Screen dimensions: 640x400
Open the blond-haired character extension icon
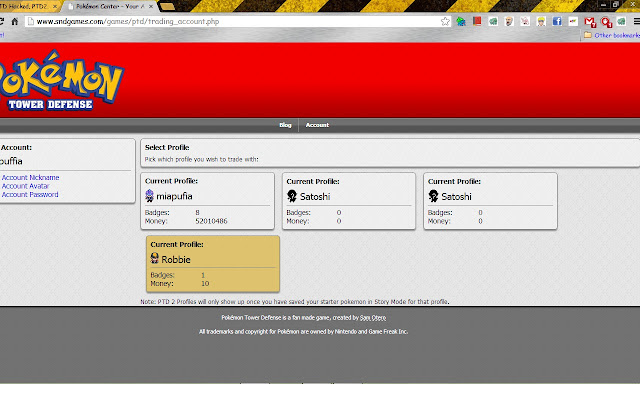click(541, 21)
